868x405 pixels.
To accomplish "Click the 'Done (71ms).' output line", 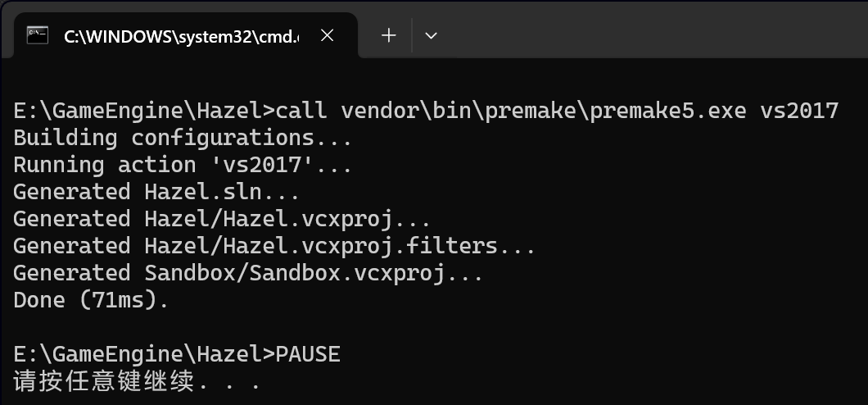I will (91, 300).
